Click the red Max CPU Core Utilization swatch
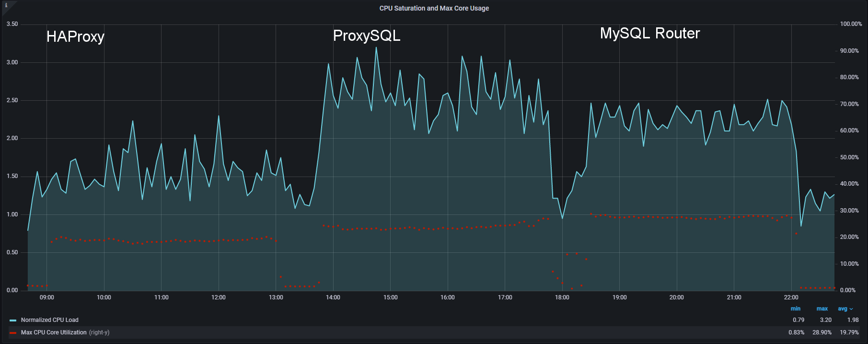Screen dimensions: 868x344 pyautogui.click(x=13, y=332)
